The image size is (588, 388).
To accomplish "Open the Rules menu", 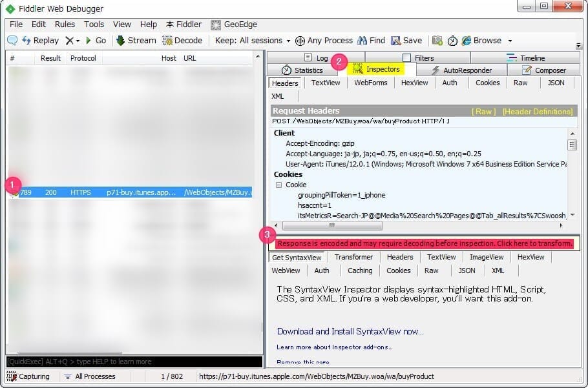I will [65, 25].
